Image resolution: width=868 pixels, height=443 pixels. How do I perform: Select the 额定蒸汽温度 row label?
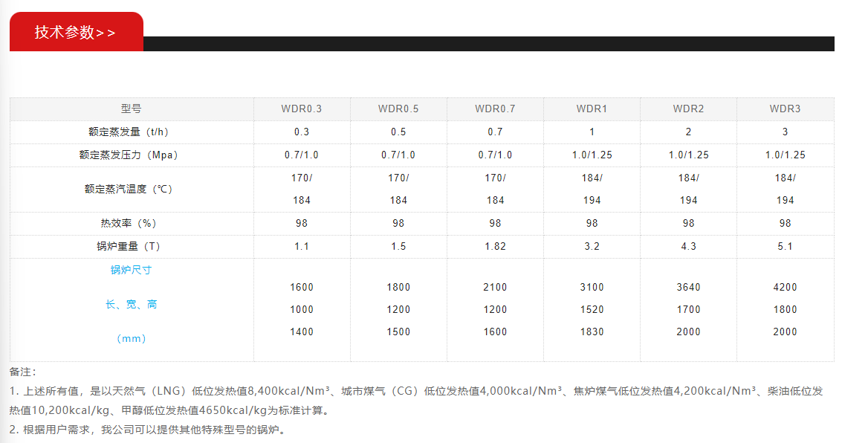point(130,189)
